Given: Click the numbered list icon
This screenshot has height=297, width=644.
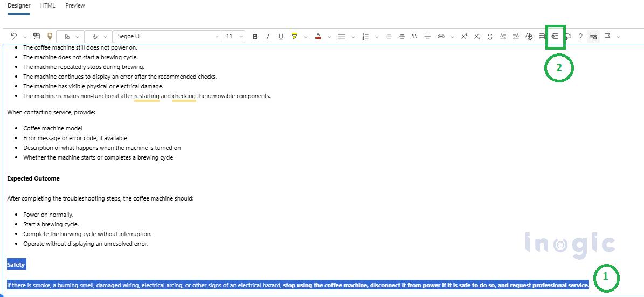Looking at the screenshot, I should (365, 37).
